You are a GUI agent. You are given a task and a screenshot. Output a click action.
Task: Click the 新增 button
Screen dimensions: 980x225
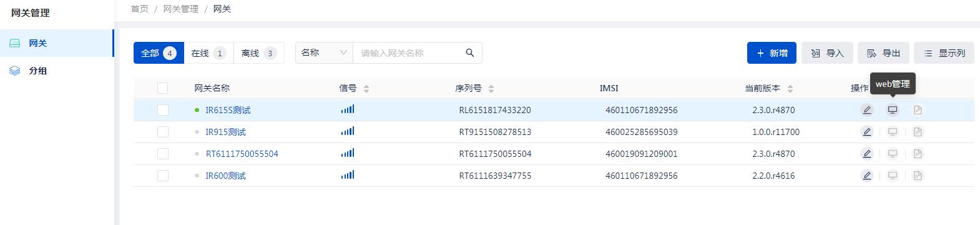[x=772, y=53]
